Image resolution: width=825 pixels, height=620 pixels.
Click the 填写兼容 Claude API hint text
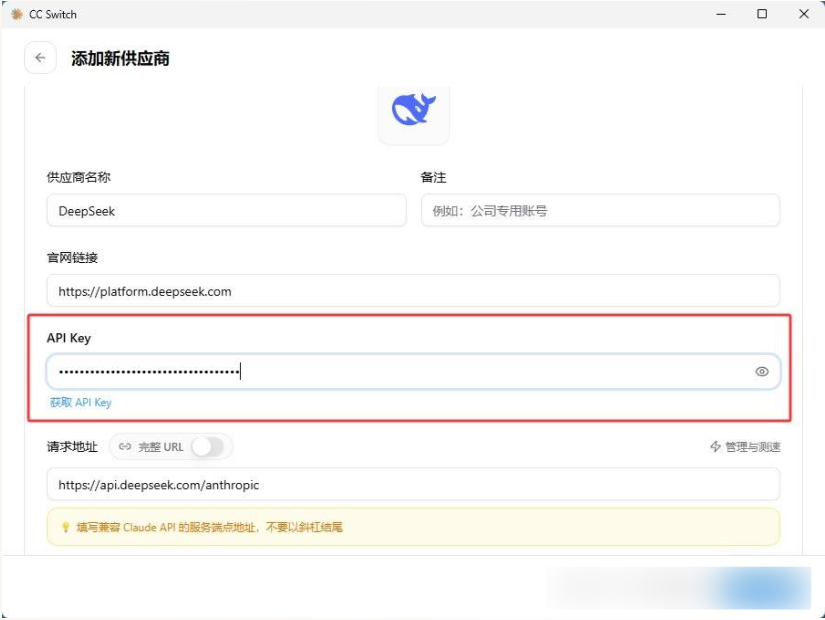209,527
